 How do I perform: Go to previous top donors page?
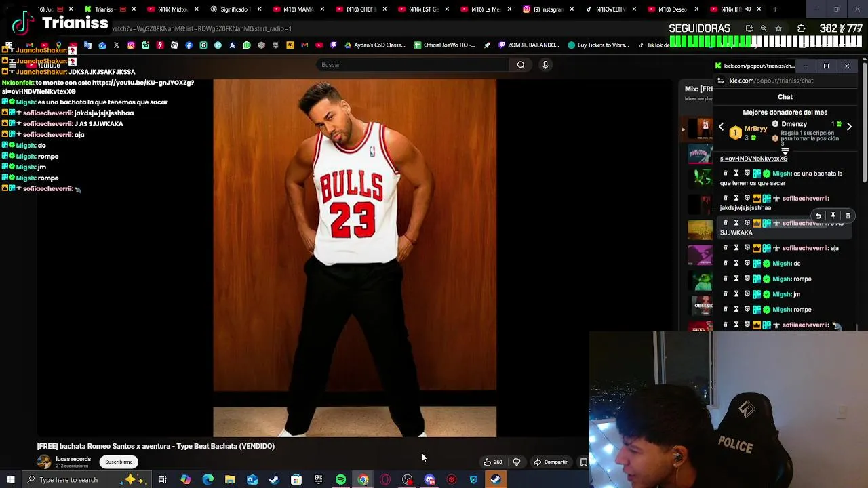pos(721,127)
